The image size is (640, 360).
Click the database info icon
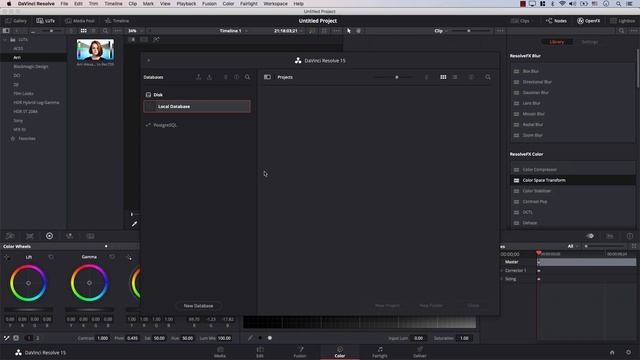click(x=236, y=77)
